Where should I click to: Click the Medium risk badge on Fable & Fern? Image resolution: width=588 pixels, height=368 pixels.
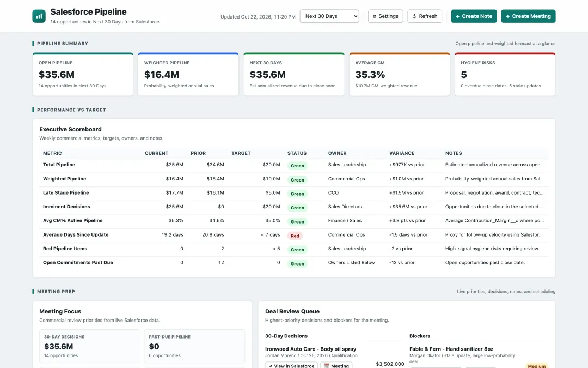click(x=537, y=366)
